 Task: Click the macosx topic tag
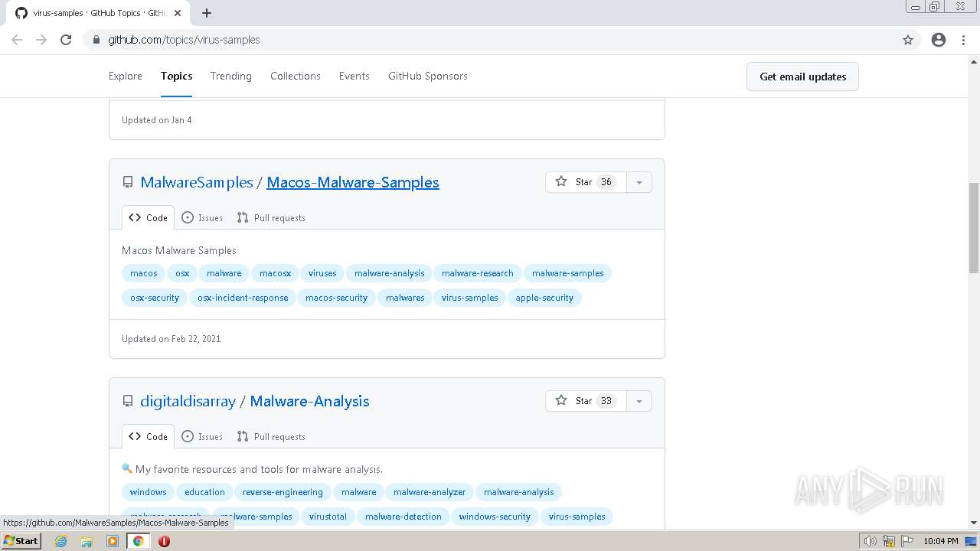point(275,273)
